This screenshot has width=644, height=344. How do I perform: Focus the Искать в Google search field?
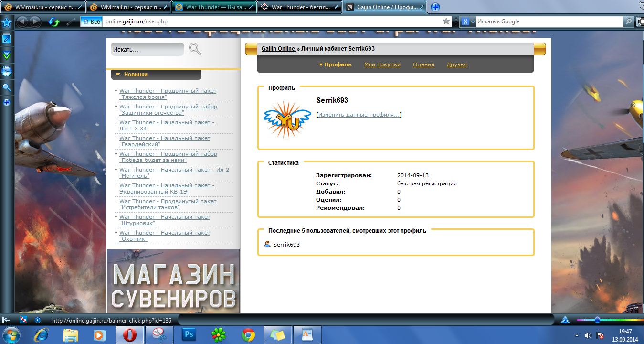[x=549, y=21]
